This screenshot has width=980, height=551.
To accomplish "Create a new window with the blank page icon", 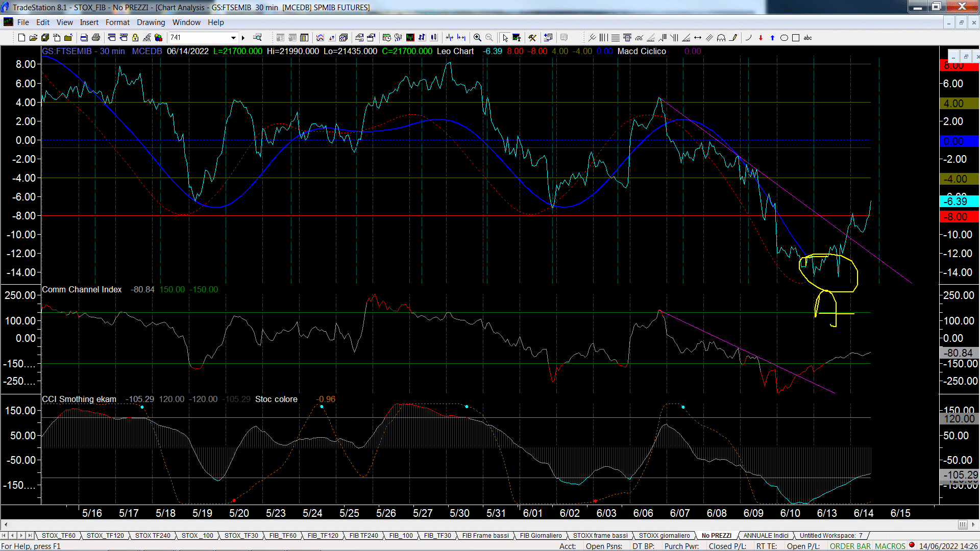I will pyautogui.click(x=21, y=38).
